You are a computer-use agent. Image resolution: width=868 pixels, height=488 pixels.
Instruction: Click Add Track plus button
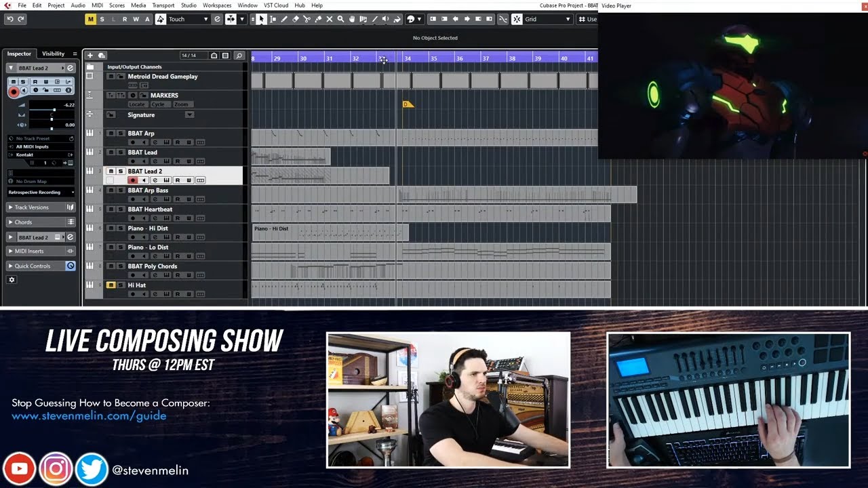click(90, 56)
